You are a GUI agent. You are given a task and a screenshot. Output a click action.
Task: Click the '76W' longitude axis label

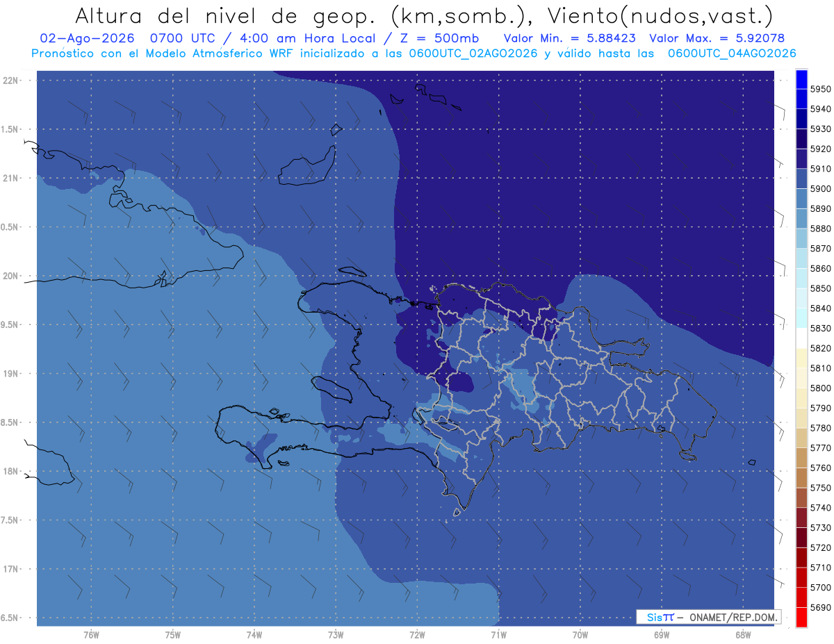pos(91,634)
